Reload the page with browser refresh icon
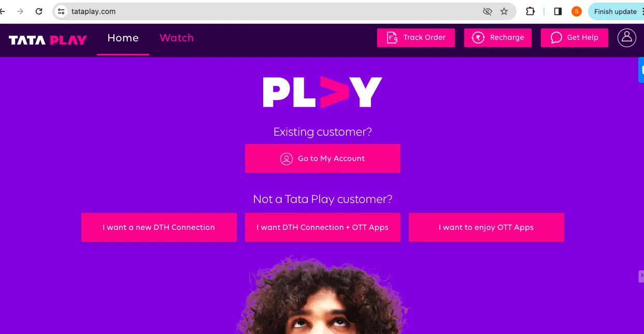Screen dimensions: 644x334 [39, 11]
